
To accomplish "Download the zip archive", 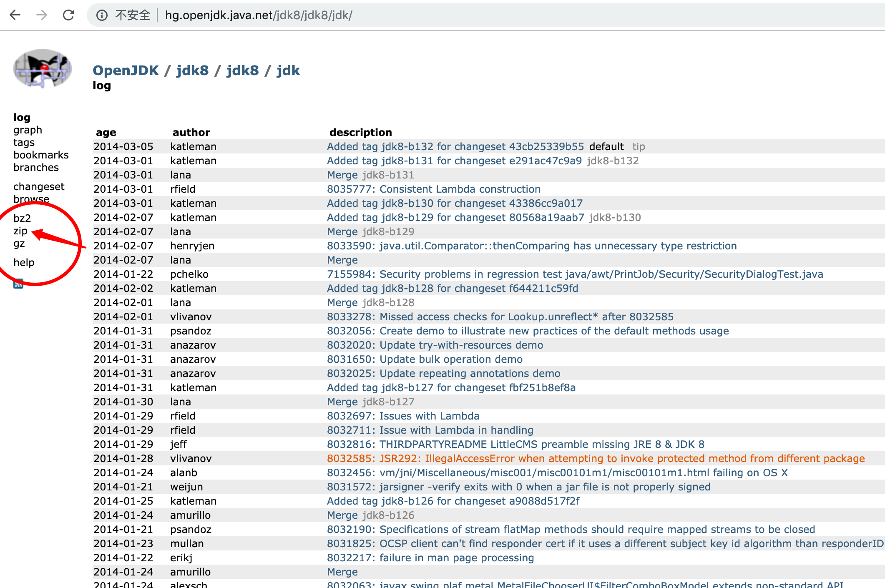I will pyautogui.click(x=20, y=231).
